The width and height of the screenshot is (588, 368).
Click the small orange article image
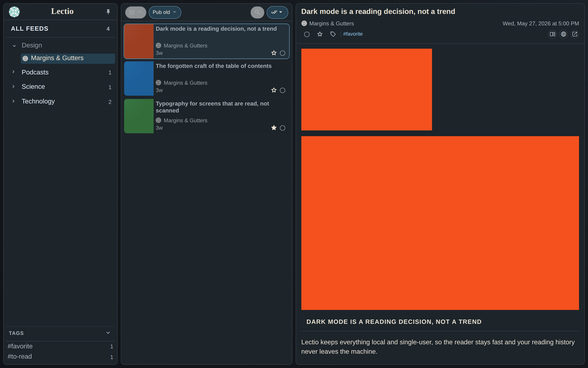pyautogui.click(x=366, y=90)
